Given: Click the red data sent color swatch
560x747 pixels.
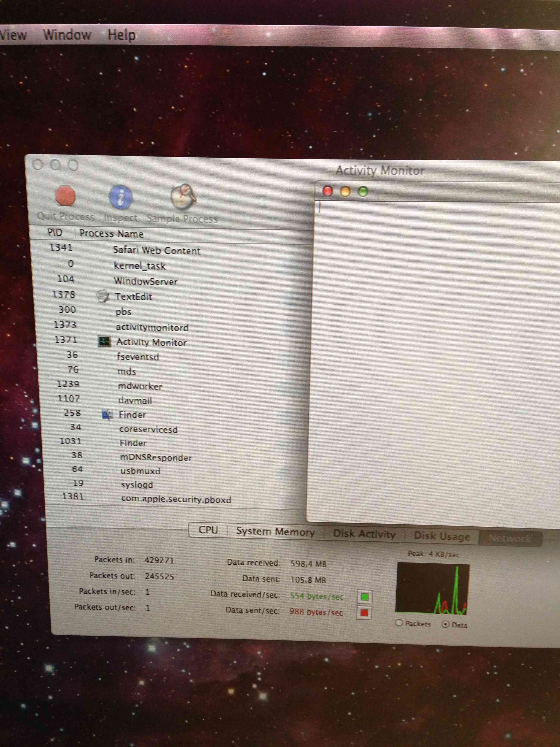Looking at the screenshot, I should click(364, 613).
